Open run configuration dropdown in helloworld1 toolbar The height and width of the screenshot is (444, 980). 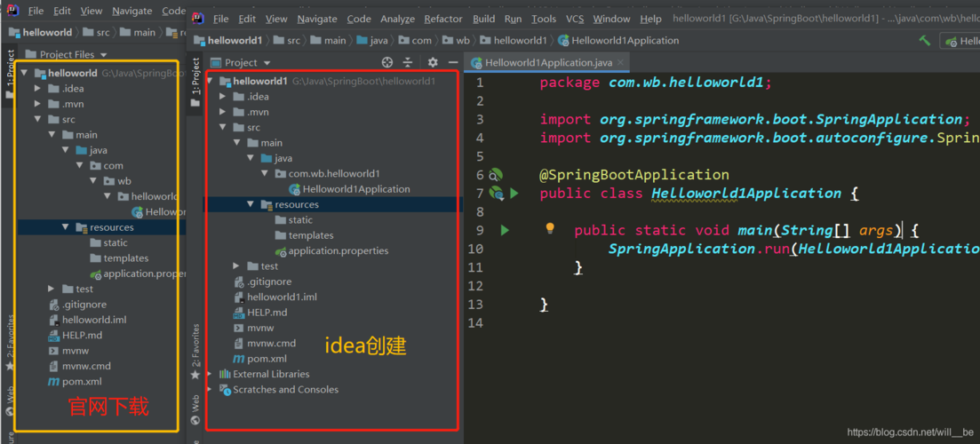(960, 41)
